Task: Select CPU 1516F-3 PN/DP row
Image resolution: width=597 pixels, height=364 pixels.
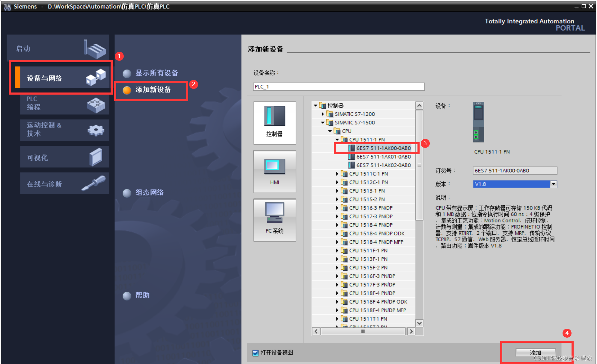Action: (363, 276)
